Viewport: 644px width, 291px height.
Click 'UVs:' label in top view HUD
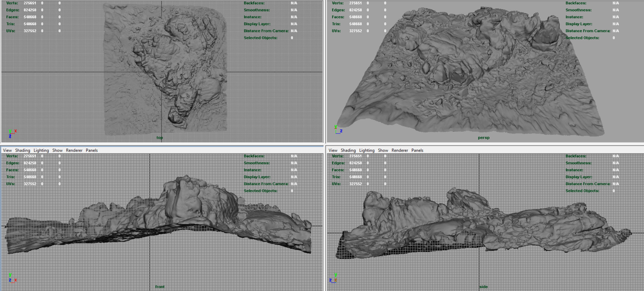(x=11, y=31)
